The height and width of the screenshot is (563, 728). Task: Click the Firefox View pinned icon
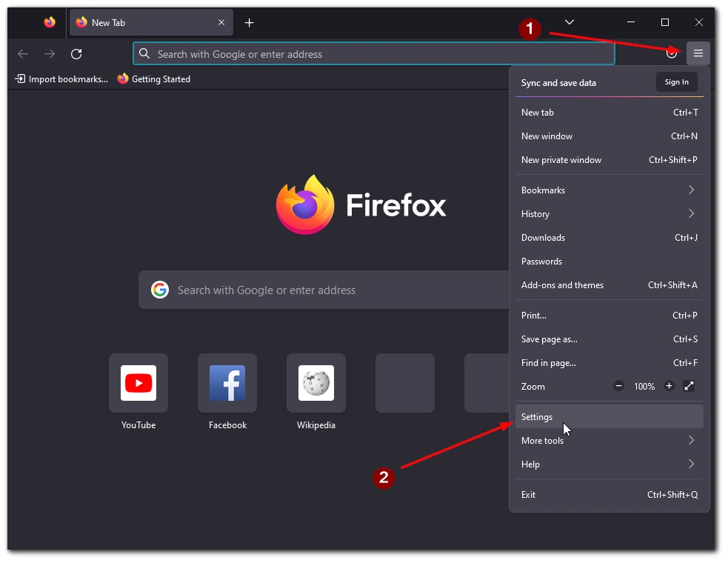[x=49, y=22]
